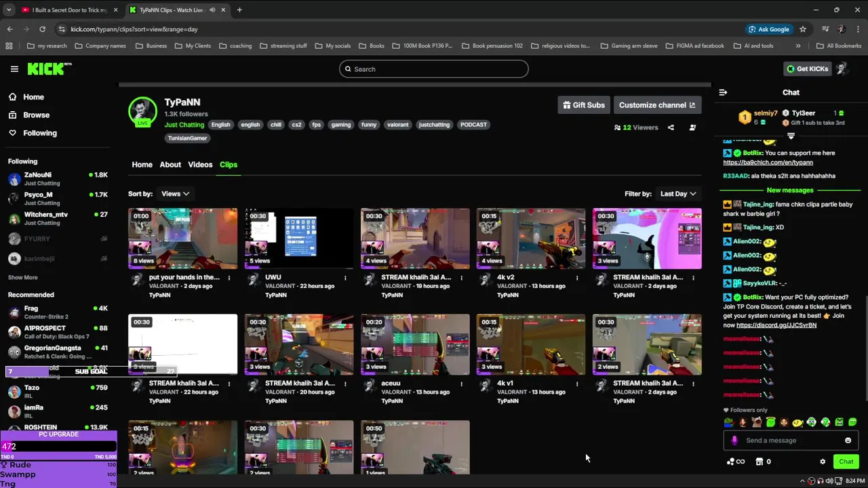This screenshot has height=488, width=868.
Task: Click TyPaNN live channel avatar
Action: 142,112
